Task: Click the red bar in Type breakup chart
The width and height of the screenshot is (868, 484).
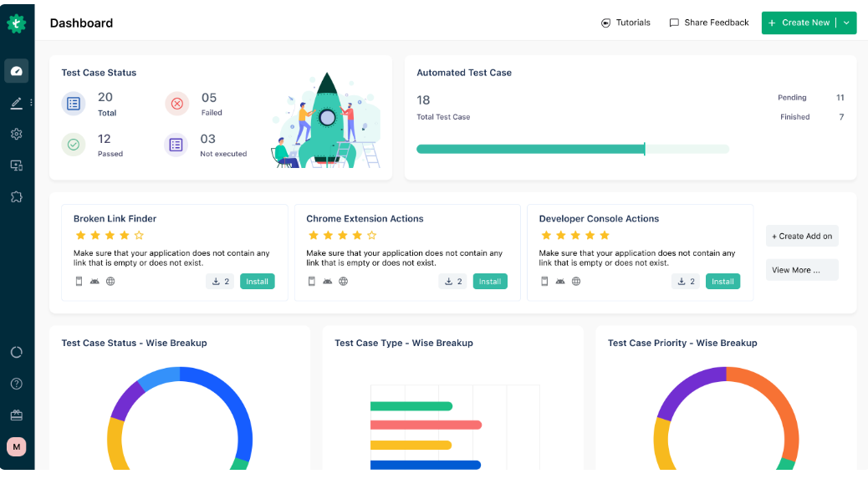Action: pyautogui.click(x=426, y=425)
